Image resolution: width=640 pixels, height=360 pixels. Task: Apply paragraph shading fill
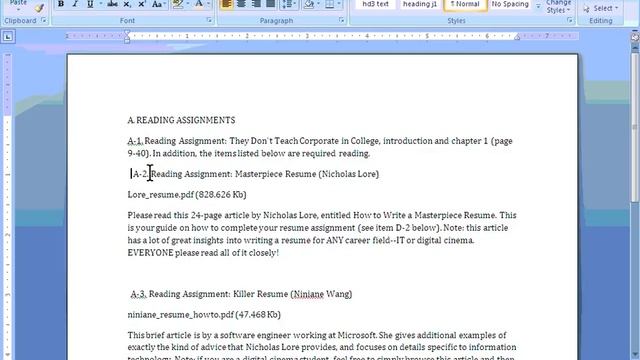tap(309, 4)
